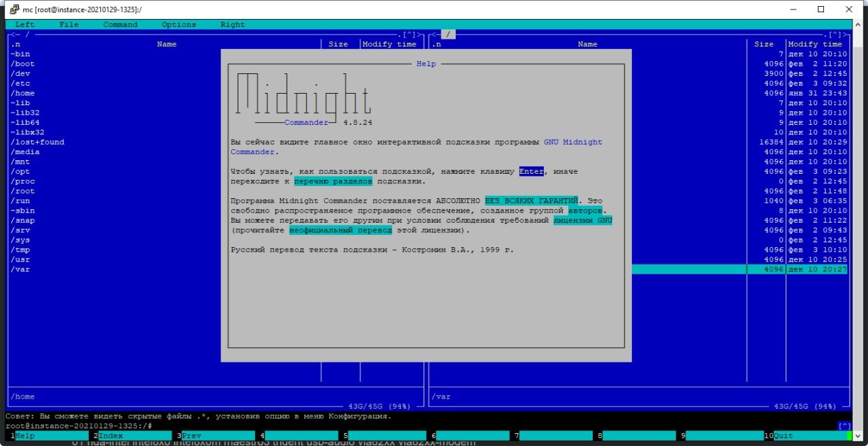Click right panel Modify time header

click(x=815, y=44)
